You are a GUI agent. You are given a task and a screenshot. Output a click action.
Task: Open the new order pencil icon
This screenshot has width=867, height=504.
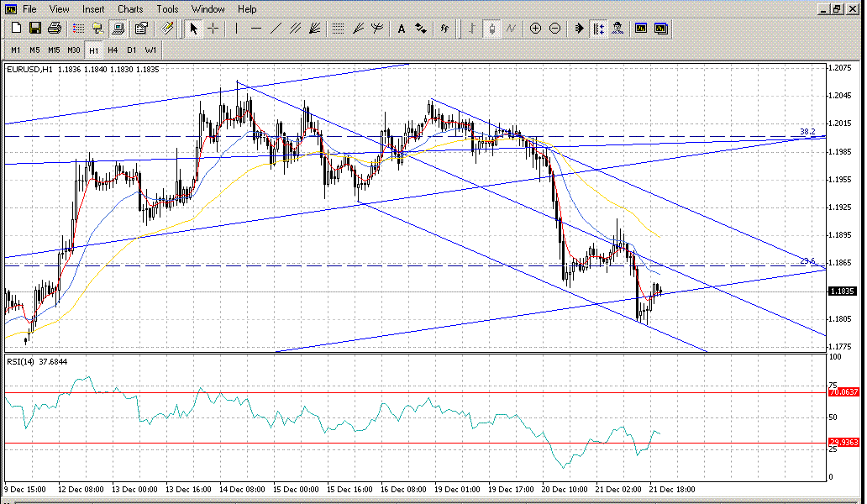click(166, 29)
